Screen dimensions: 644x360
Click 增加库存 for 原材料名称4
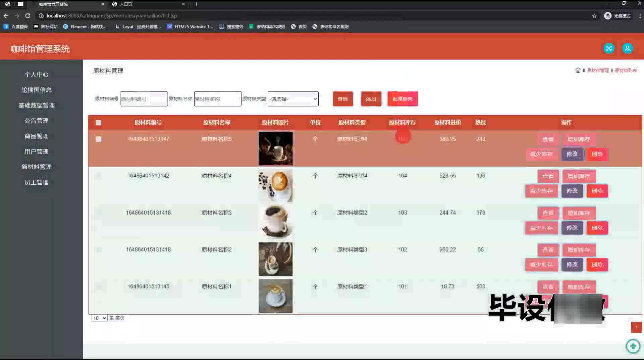pos(579,176)
